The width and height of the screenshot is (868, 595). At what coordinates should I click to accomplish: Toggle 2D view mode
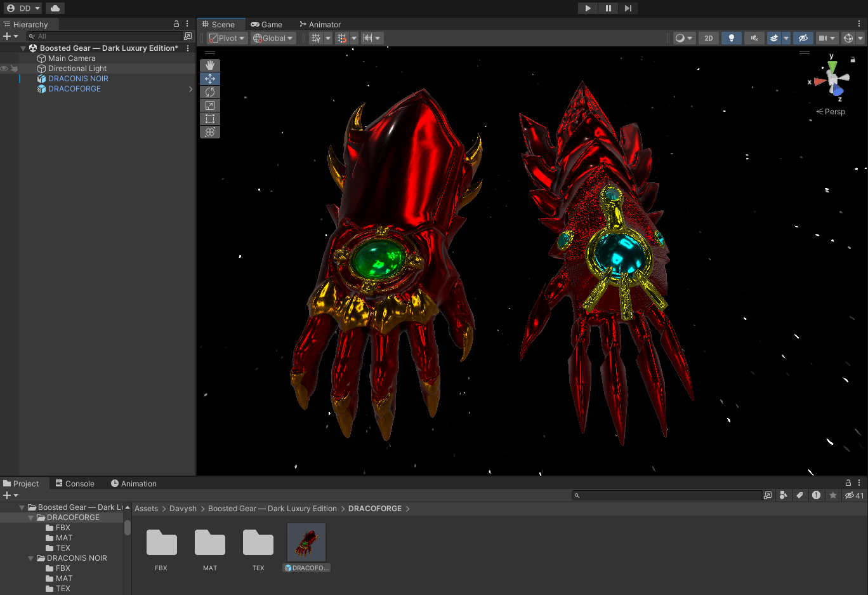709,38
